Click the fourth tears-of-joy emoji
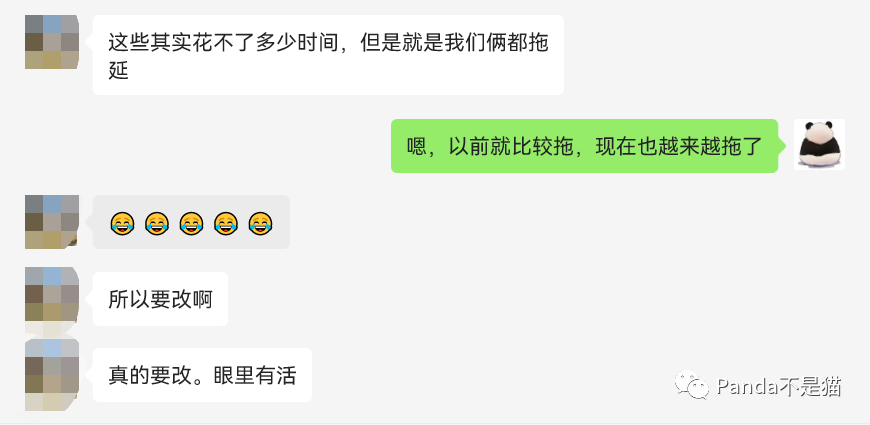870x425 pixels. click(226, 223)
